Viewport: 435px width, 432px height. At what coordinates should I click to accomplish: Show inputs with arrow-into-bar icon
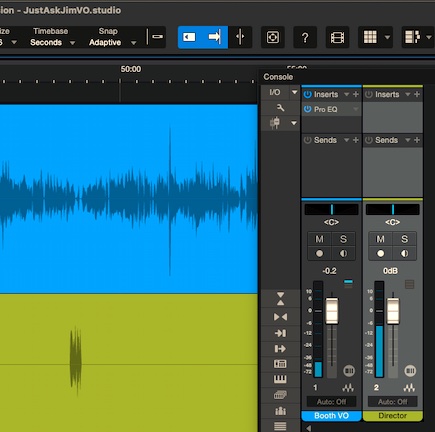pos(280,333)
